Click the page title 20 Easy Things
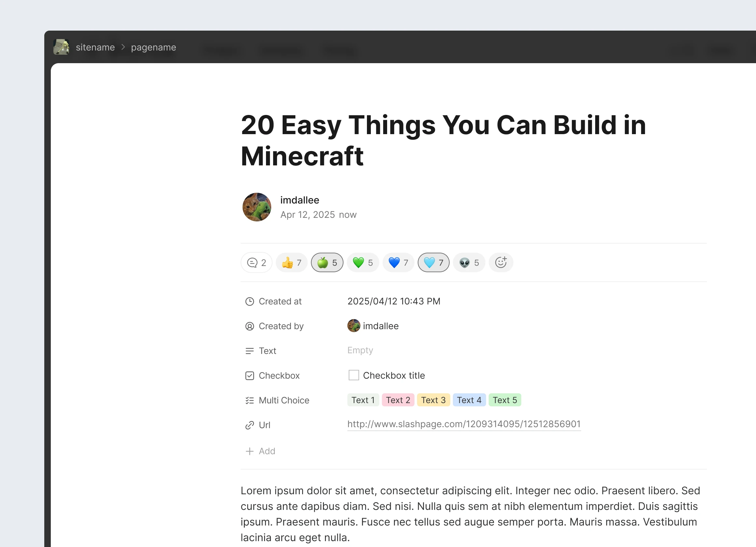The width and height of the screenshot is (756, 547). pos(443,140)
